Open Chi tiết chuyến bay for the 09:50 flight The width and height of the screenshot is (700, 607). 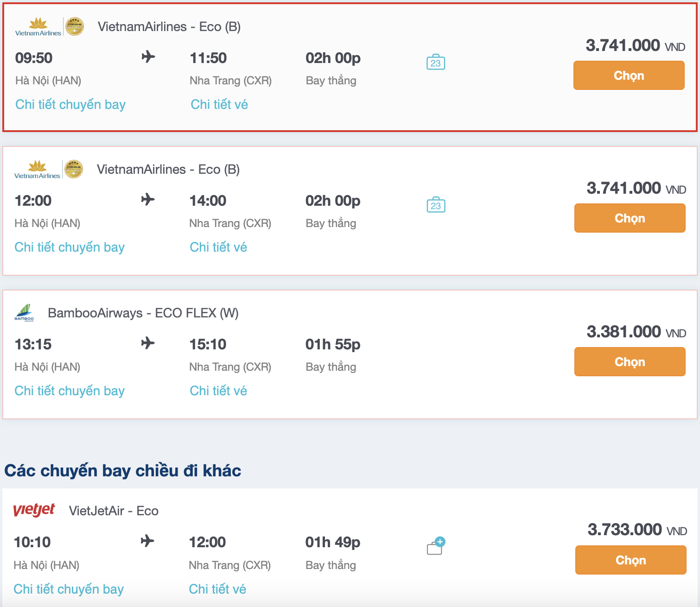point(70,104)
